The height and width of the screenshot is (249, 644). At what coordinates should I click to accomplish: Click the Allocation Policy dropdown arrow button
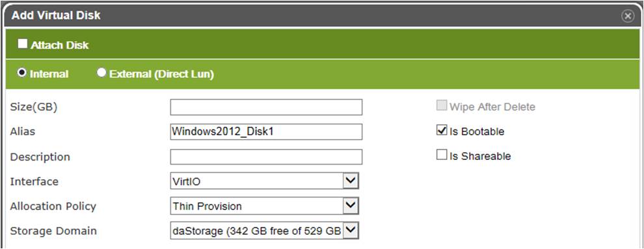[351, 205]
